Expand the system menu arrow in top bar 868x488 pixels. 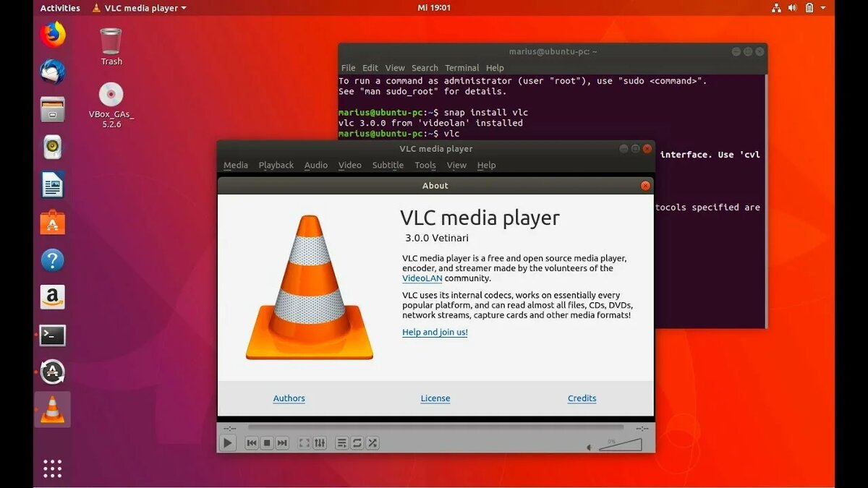(x=823, y=8)
